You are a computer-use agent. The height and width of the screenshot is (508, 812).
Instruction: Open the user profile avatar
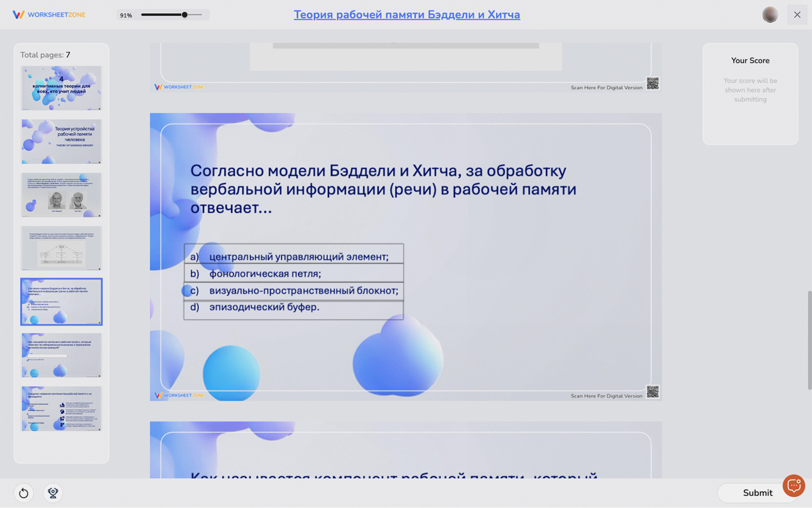770,15
